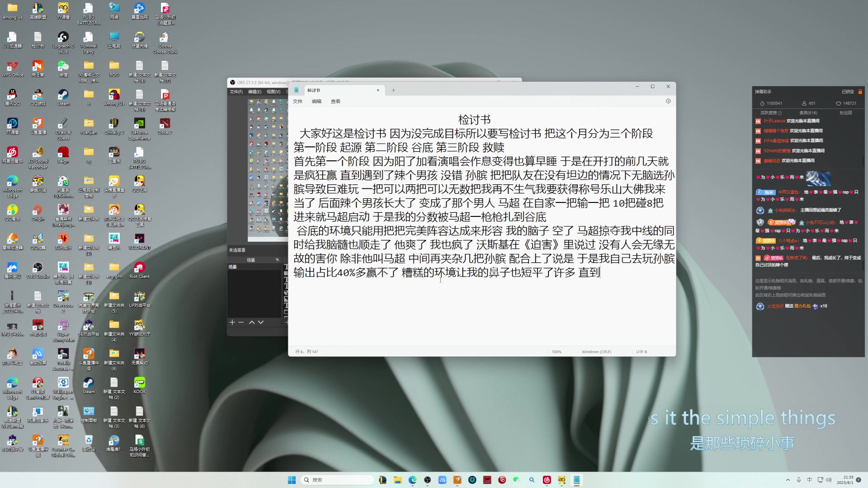Image resolution: width=868 pixels, height=488 pixels.
Task: Open 回收站 recycle bin icon
Action: 89,443
